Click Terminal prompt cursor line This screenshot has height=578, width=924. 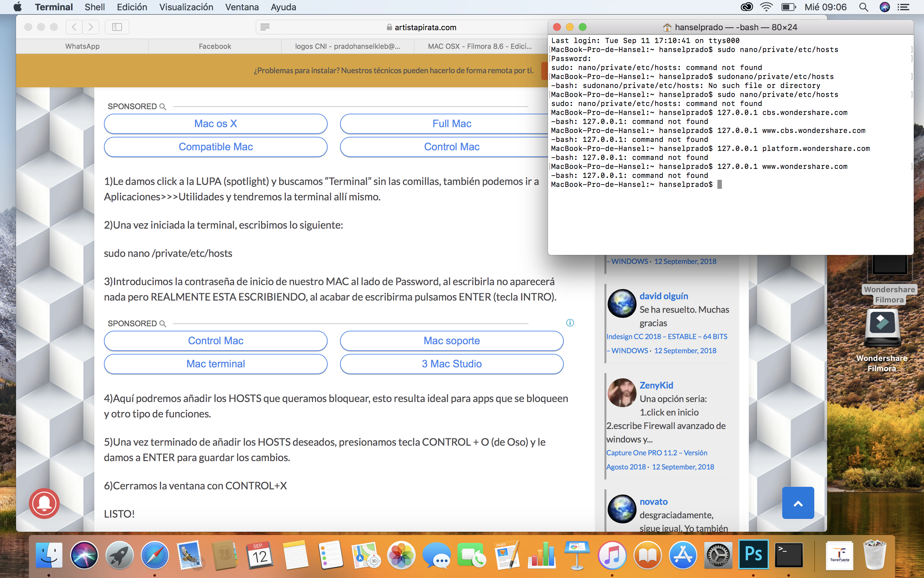[637, 184]
